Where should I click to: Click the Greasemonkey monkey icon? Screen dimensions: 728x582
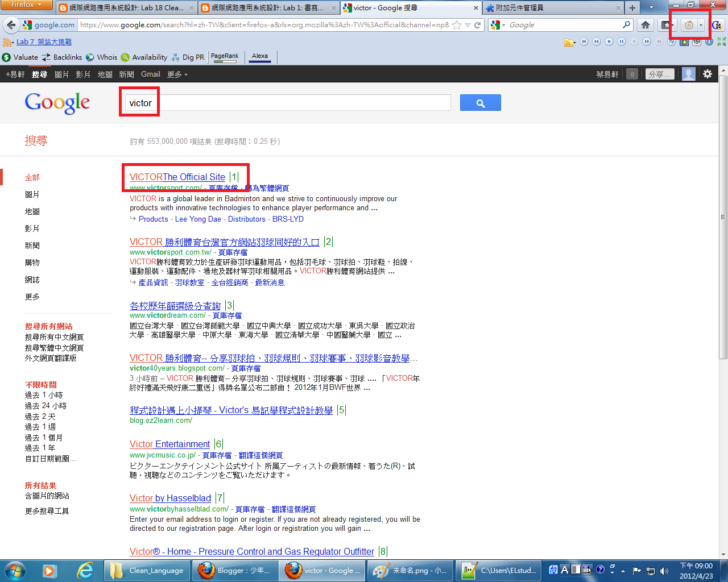[689, 25]
